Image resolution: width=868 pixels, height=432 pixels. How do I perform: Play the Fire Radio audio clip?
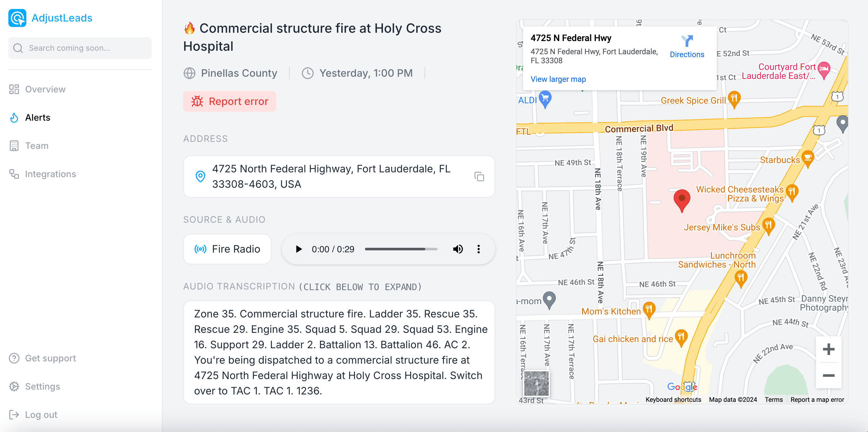(x=298, y=249)
